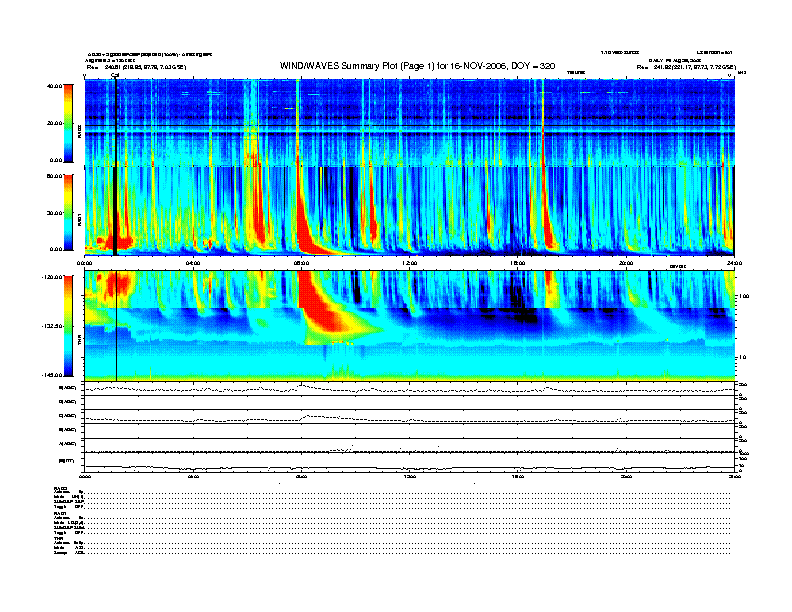Click the RAD1 color scale bar
792x612 pixels.
[68, 213]
